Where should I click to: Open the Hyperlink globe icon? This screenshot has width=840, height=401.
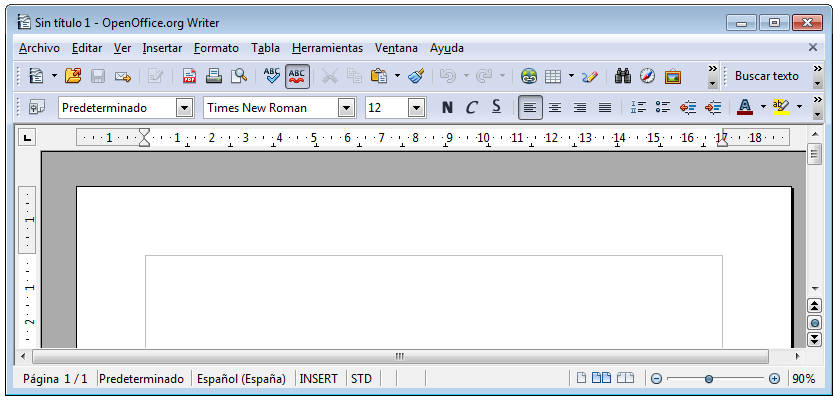(x=529, y=76)
